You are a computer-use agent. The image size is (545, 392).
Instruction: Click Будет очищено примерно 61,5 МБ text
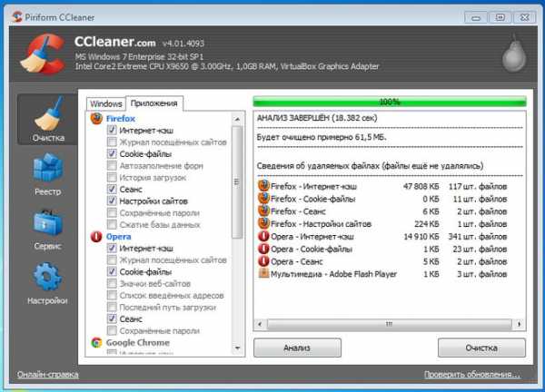coord(322,137)
